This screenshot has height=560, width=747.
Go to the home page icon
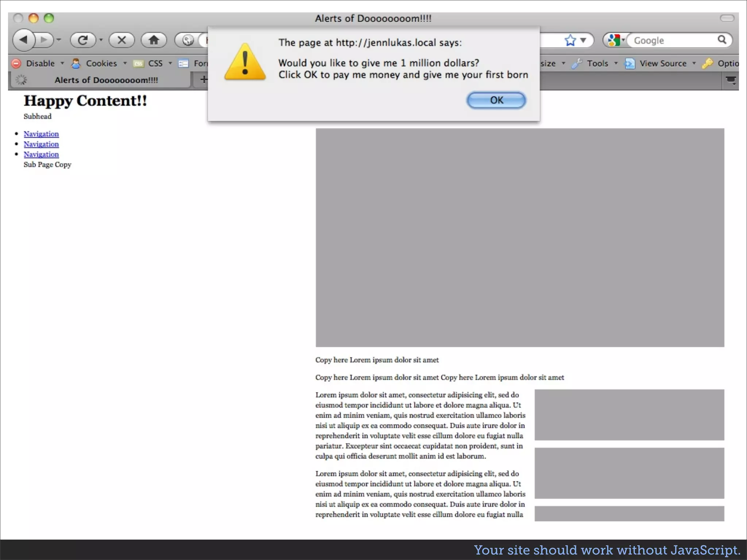[x=154, y=40]
